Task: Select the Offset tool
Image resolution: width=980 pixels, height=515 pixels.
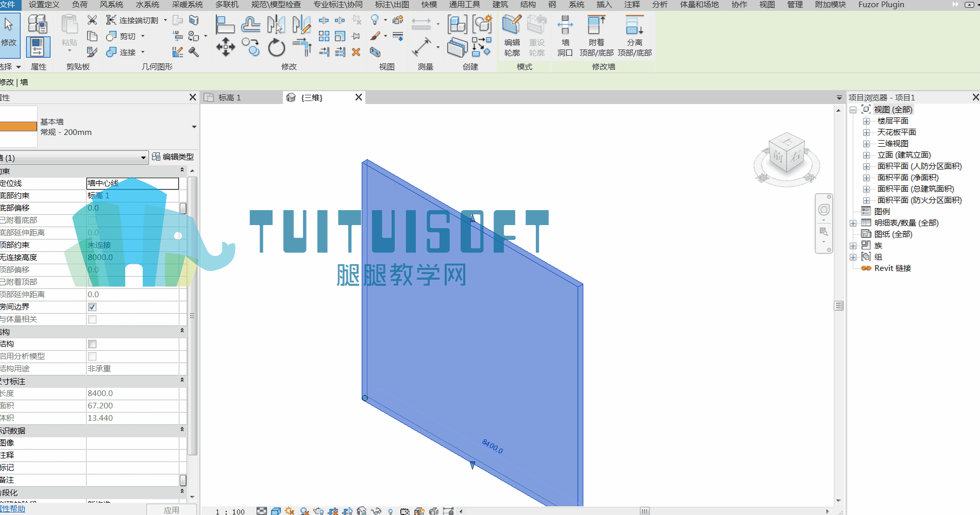Action: click(x=250, y=24)
